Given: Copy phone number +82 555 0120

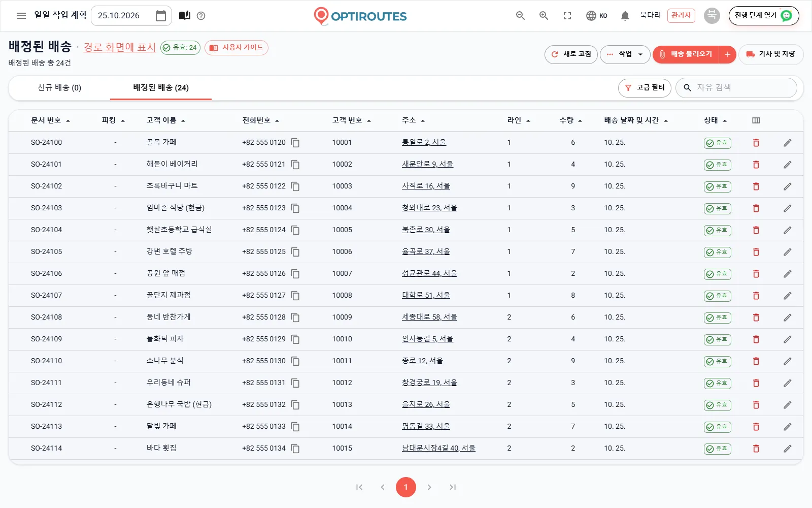Looking at the screenshot, I should pyautogui.click(x=295, y=143).
